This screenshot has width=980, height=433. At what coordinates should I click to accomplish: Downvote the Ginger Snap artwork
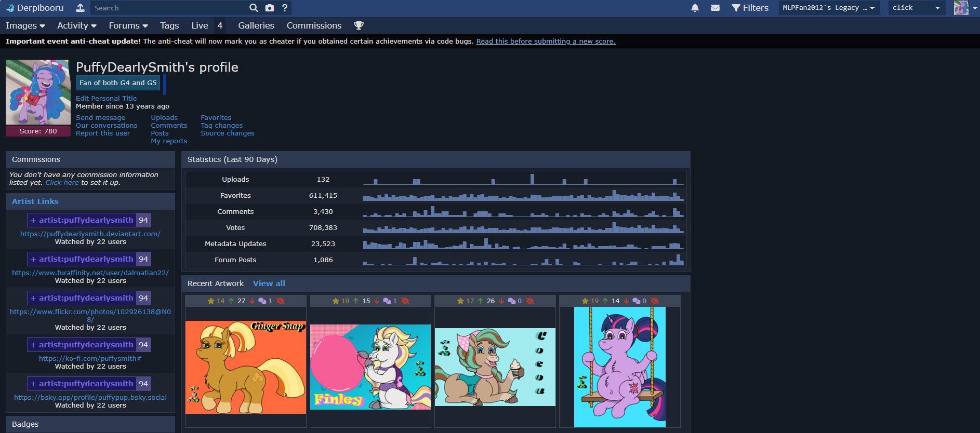pos(252,301)
